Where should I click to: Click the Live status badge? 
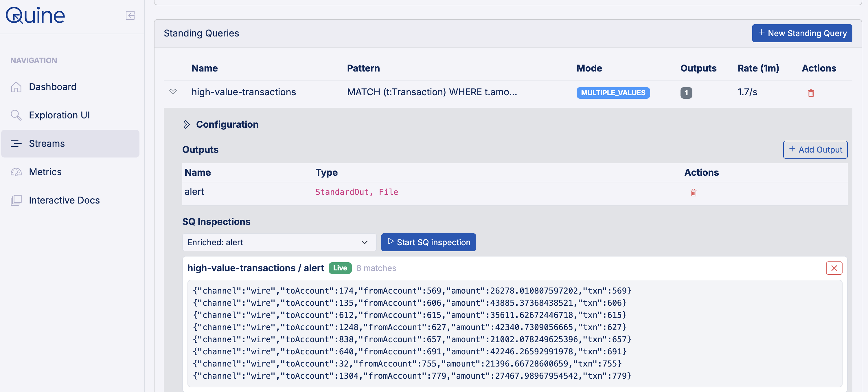(340, 268)
